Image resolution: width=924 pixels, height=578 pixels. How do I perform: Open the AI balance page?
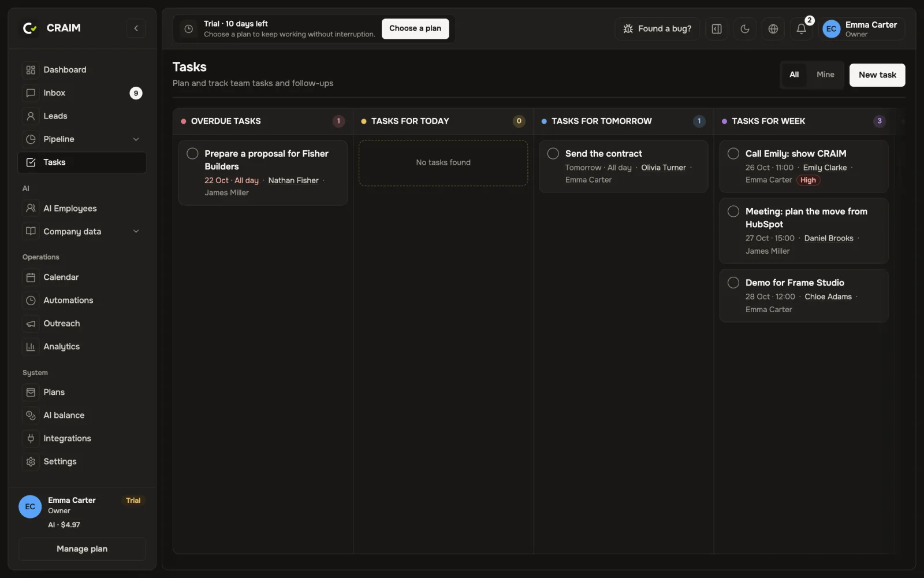pos(82,416)
